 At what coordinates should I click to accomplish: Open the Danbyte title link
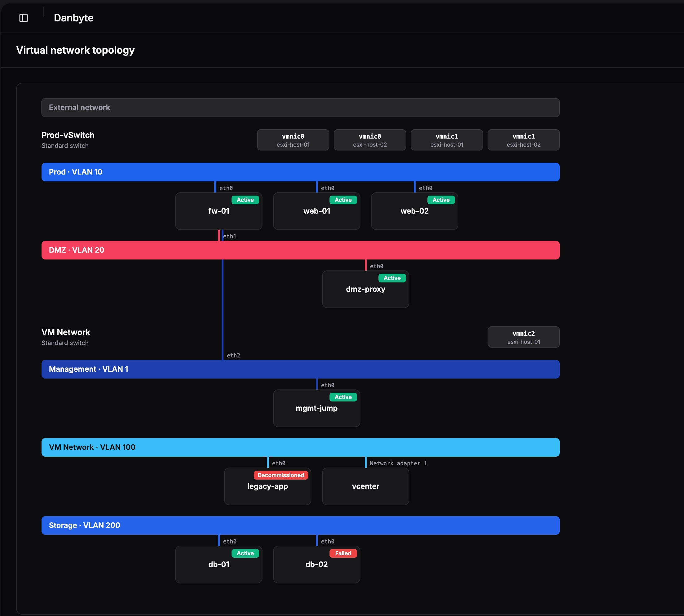click(74, 18)
